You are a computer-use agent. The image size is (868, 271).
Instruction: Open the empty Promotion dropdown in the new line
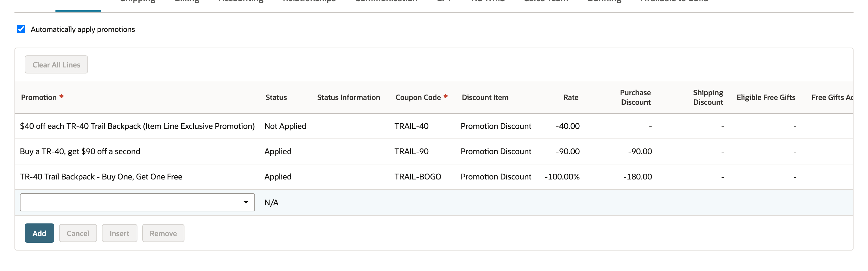click(137, 203)
